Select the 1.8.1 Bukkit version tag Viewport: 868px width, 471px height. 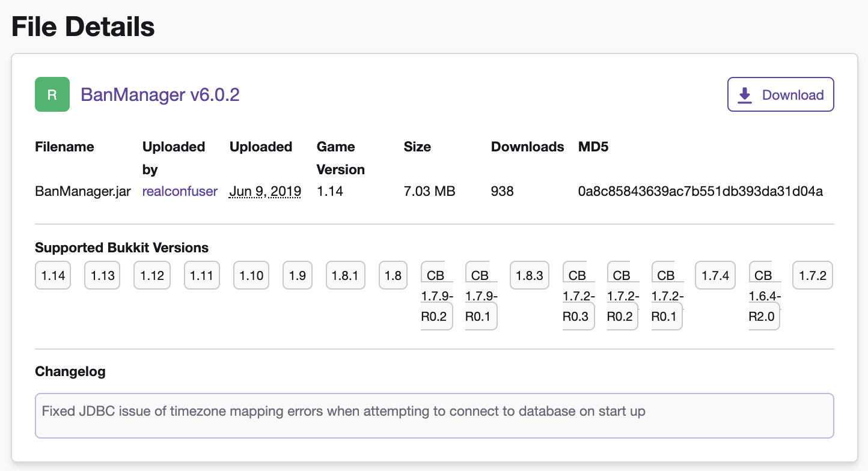point(345,276)
